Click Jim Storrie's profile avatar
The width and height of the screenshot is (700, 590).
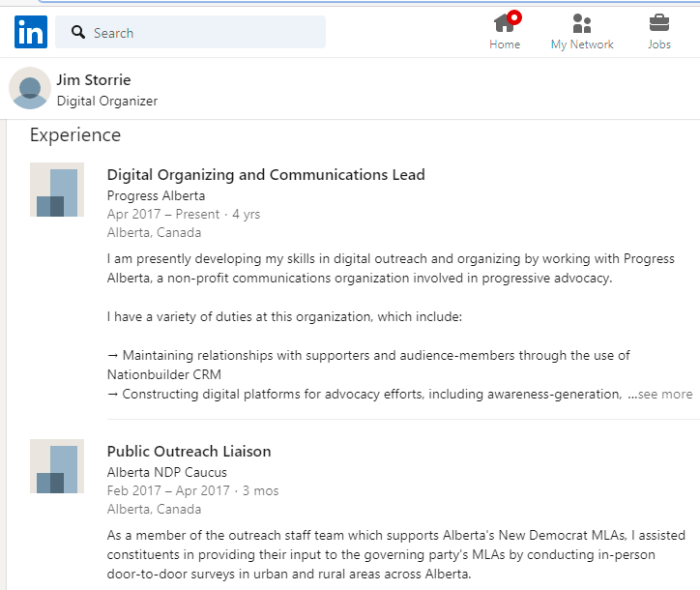(x=30, y=88)
